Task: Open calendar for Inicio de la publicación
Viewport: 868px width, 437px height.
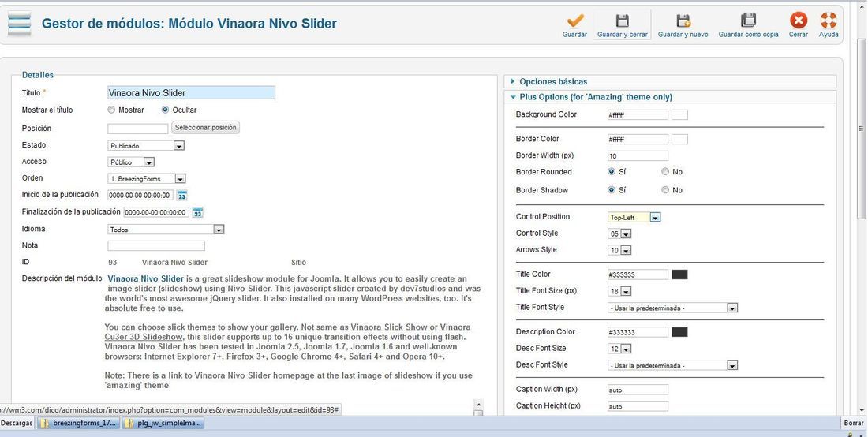Action: pos(181,196)
